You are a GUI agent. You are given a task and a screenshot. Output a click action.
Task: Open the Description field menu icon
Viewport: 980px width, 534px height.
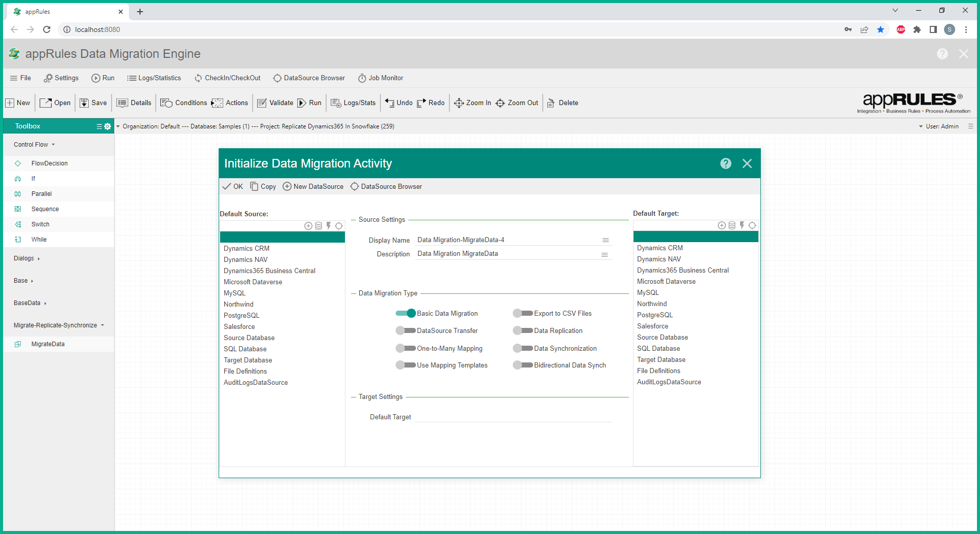(605, 254)
